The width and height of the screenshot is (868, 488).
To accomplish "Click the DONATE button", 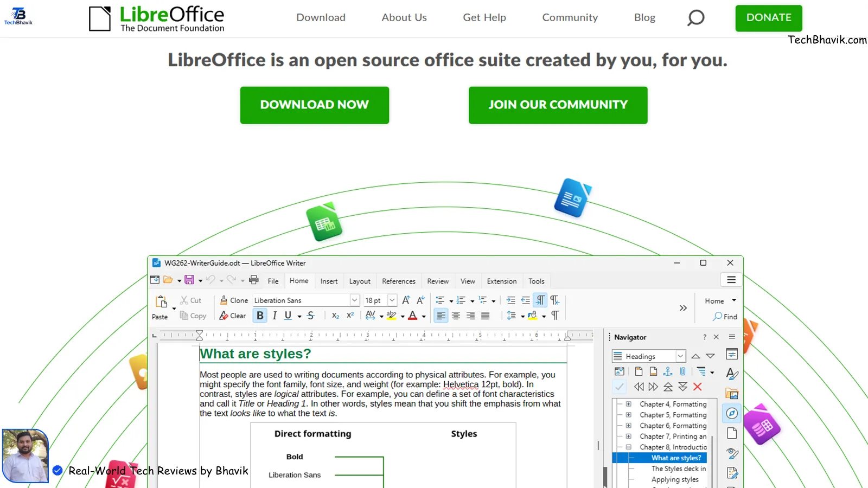I will [x=769, y=18].
